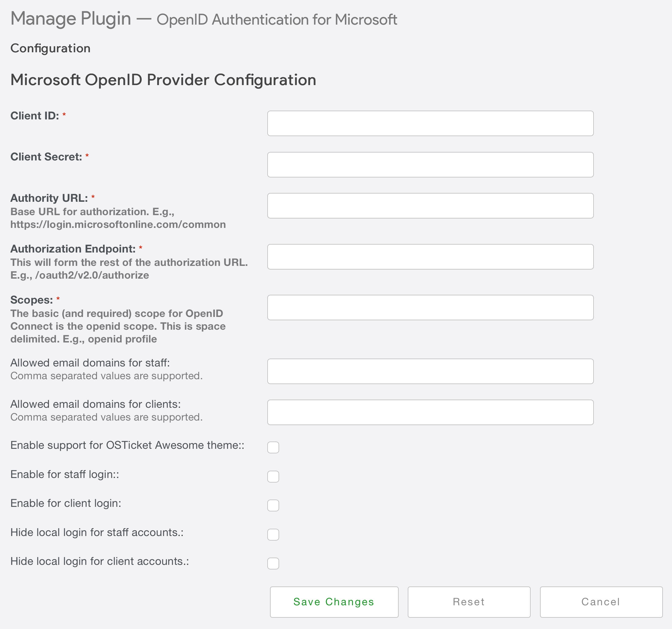This screenshot has width=672, height=629.
Task: Click the Configuration section heading
Action: pos(50,48)
